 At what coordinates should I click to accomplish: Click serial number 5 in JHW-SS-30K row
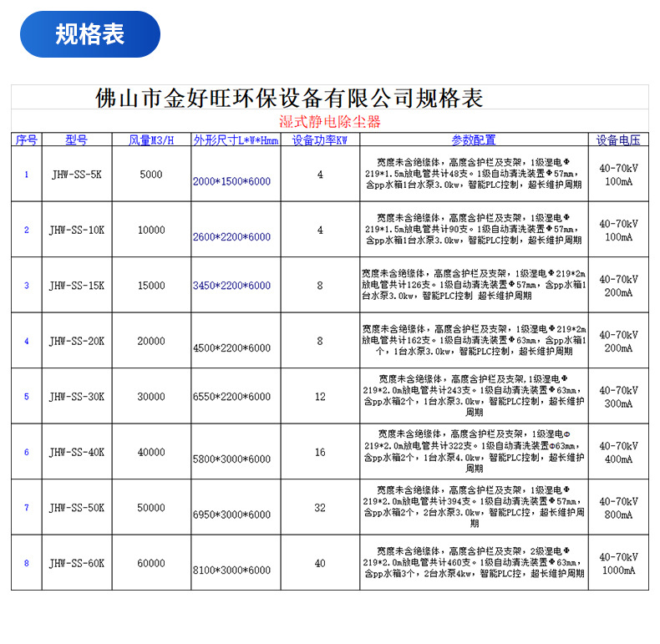coord(27,397)
